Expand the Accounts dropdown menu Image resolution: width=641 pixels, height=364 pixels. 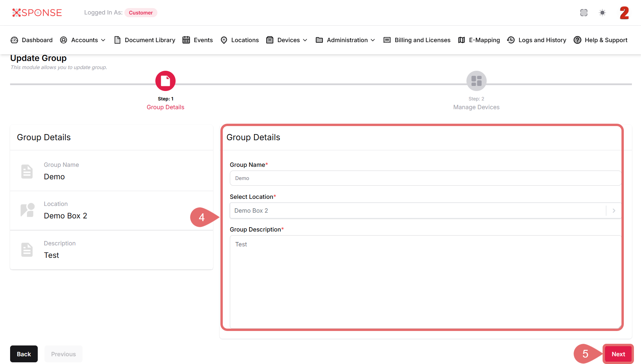click(x=83, y=40)
